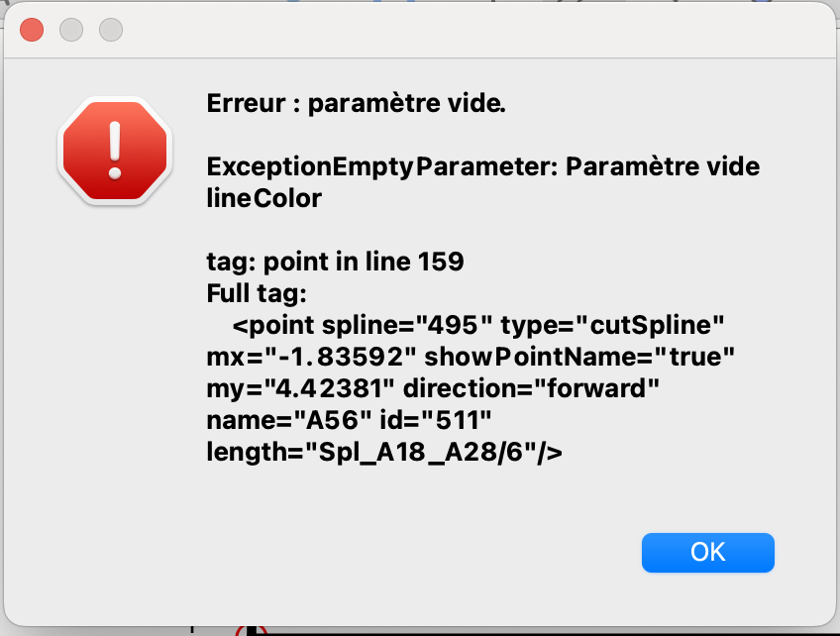The width and height of the screenshot is (840, 636).
Task: Click the empty dialog title bar
Action: point(446,30)
